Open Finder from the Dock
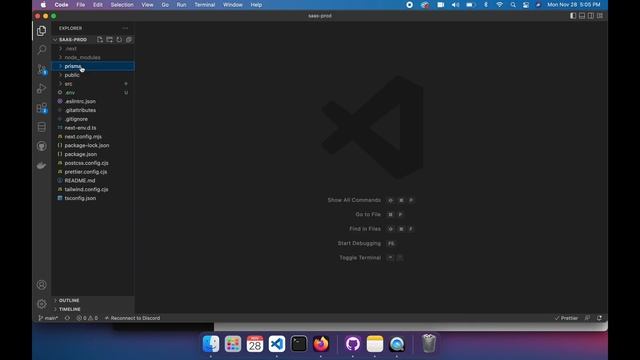The height and width of the screenshot is (360, 640). click(x=211, y=344)
